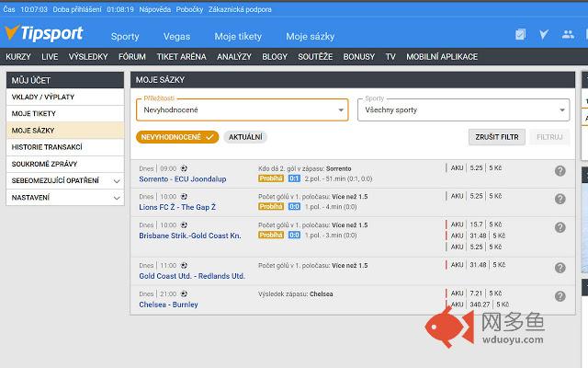Click the ZRUŠIT FILTR button
This screenshot has width=588, height=368.
(x=496, y=137)
